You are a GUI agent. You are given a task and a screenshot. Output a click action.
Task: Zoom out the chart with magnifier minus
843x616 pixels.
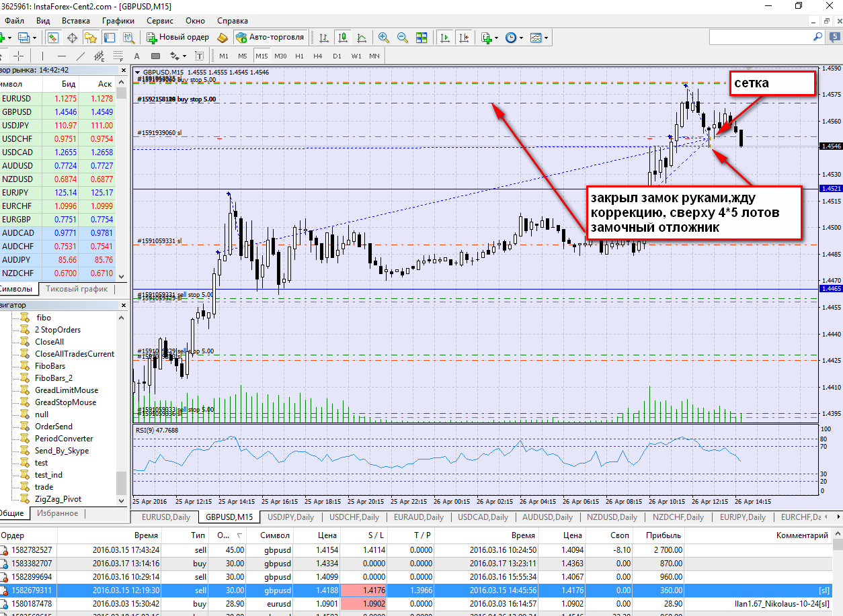click(x=402, y=37)
